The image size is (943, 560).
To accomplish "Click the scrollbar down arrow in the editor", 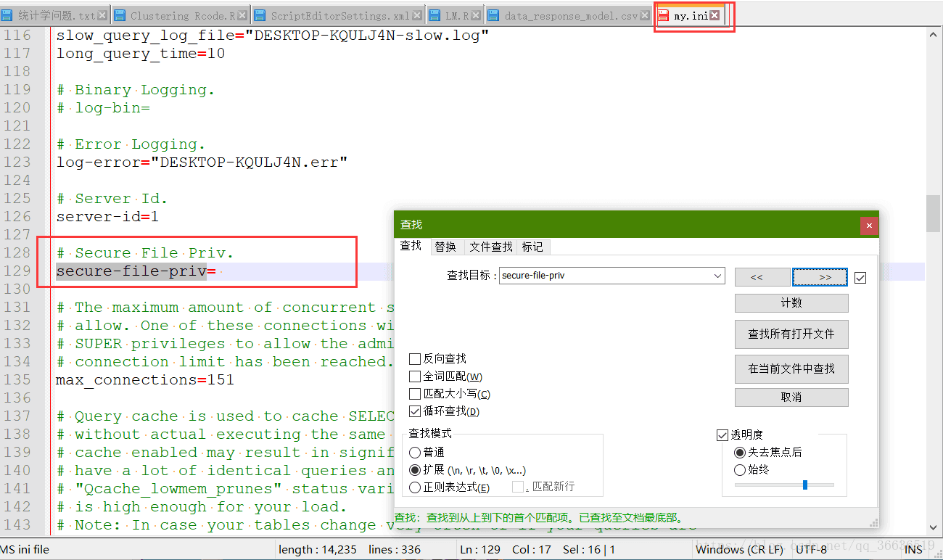I will coord(934,529).
